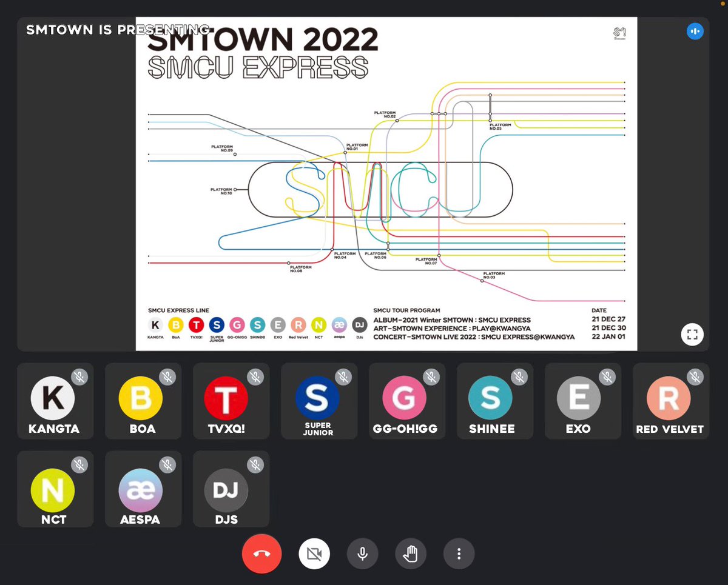Viewport: 728px width, 585px height.
Task: Click the muted mic icon on KANGTA tile
Action: 79,377
